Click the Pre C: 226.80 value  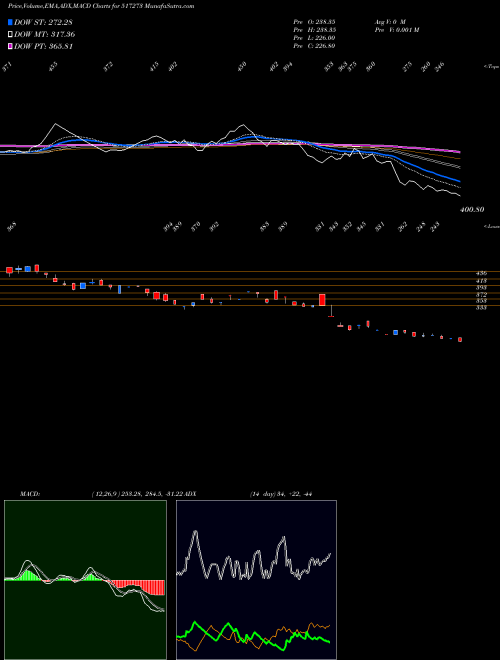[314, 46]
